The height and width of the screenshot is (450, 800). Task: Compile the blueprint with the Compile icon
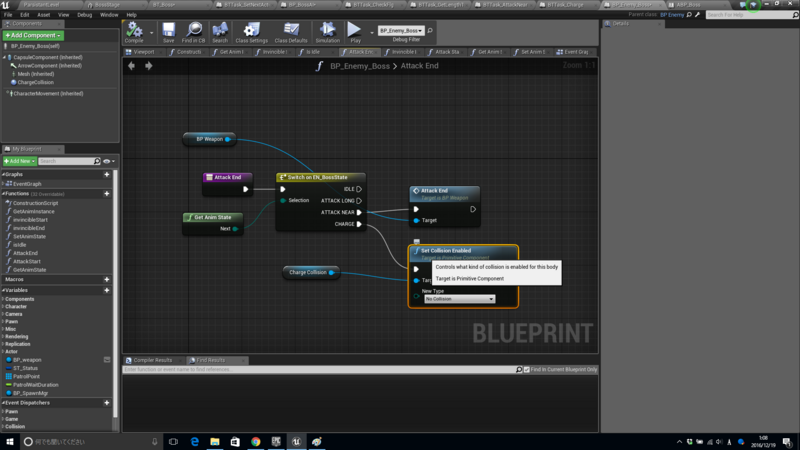(134, 32)
